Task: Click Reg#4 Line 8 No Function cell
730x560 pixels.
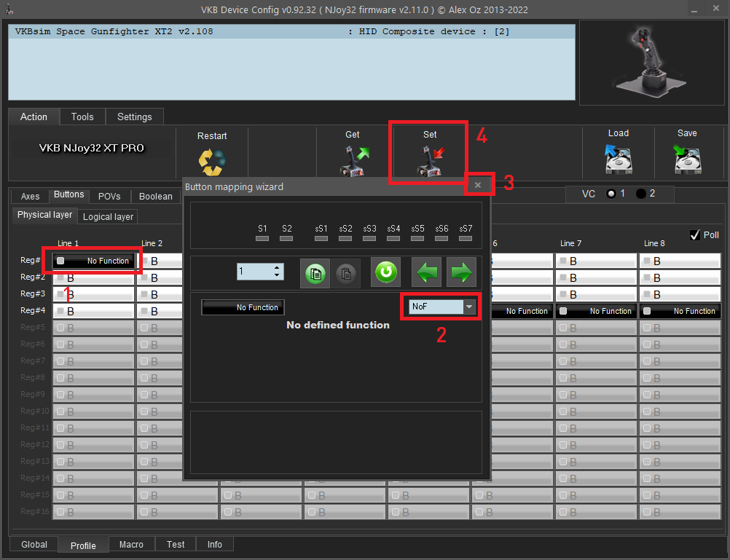Action: pos(680,311)
